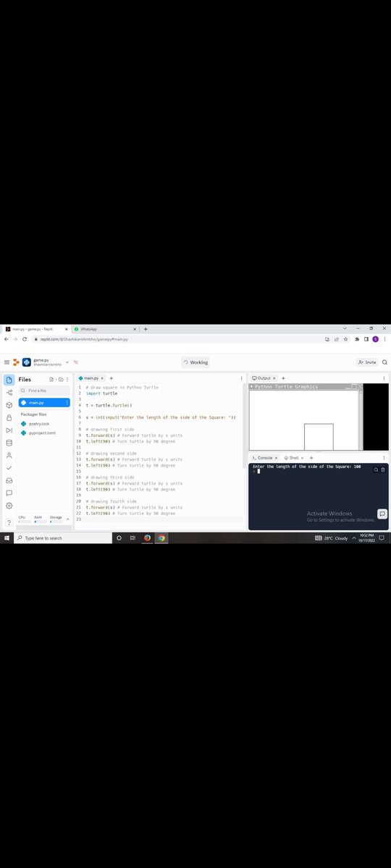Viewport: 391px width, 868px height.
Task: Open the Database icon in sidebar
Action: (9, 443)
